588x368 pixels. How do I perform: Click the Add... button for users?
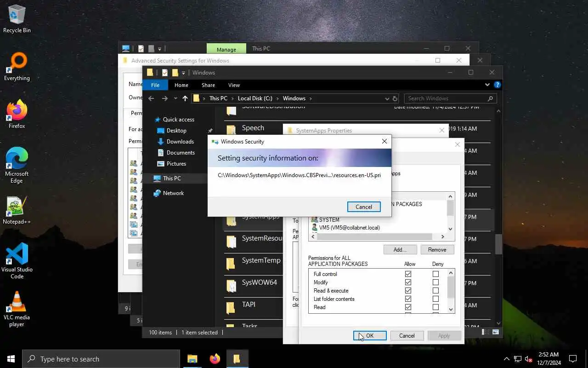point(400,249)
